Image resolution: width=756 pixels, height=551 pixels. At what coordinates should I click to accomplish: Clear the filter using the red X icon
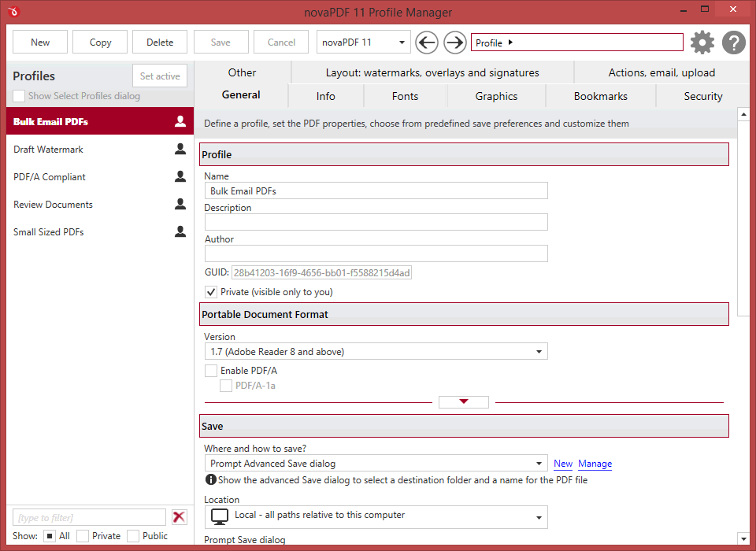[180, 517]
